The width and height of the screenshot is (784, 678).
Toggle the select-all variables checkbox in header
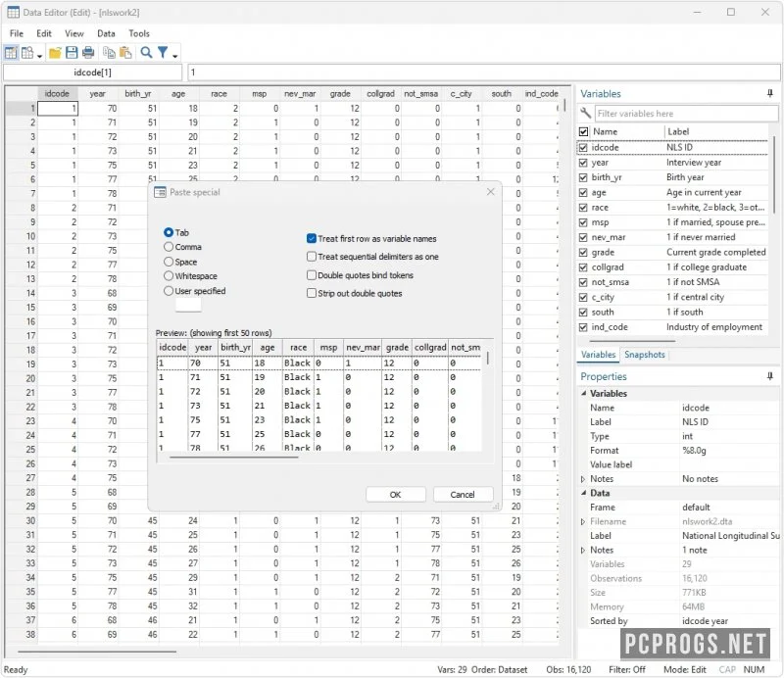tap(583, 132)
